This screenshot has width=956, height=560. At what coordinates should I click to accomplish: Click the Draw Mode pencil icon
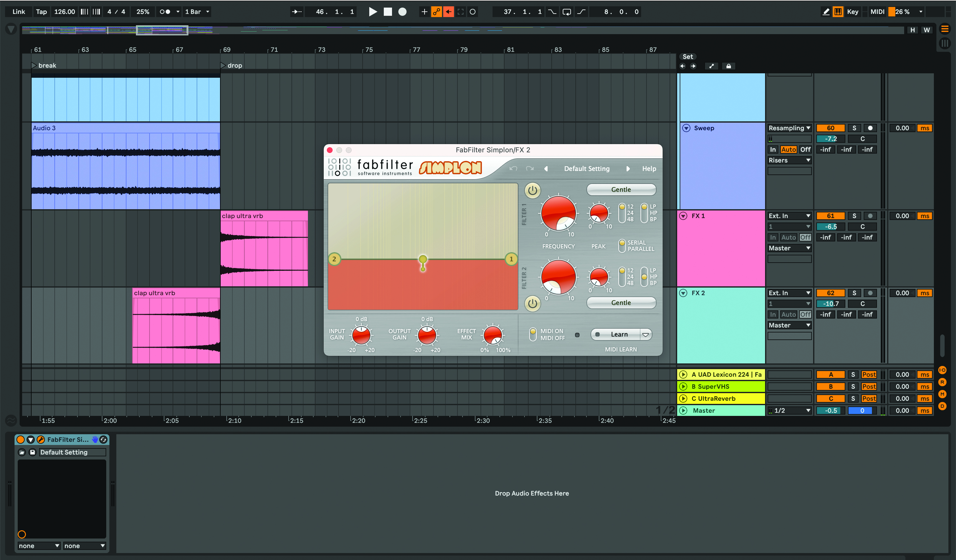(825, 12)
